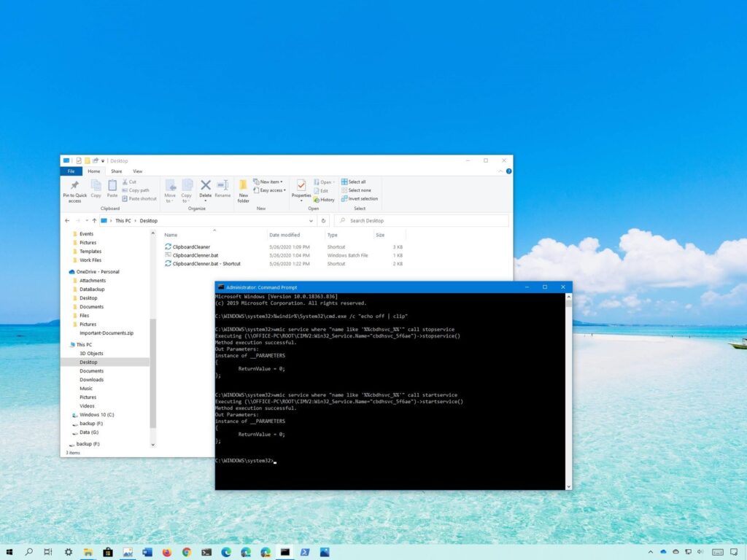Select Downloads in the navigation pane
747x560 pixels.
coord(91,379)
